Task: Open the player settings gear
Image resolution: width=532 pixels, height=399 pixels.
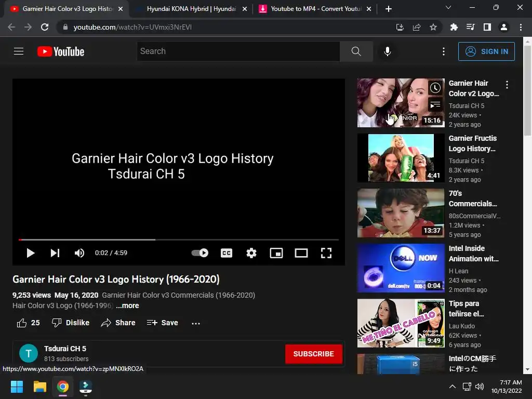Action: pyautogui.click(x=251, y=253)
